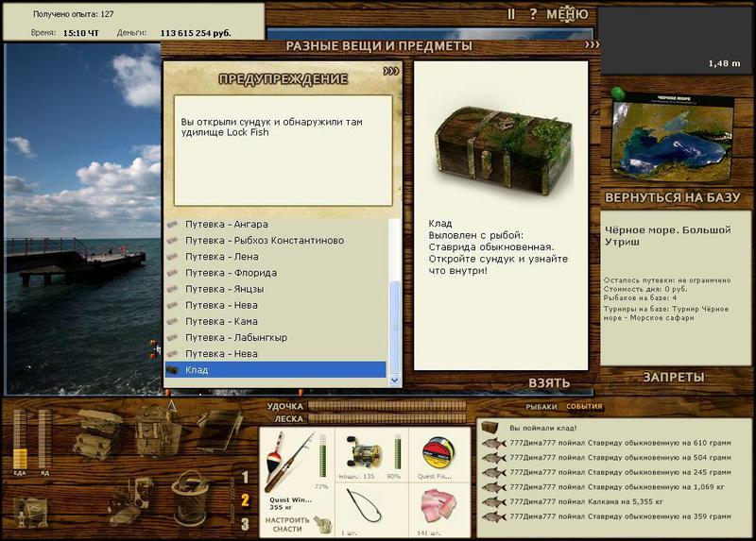Screen dimensions: 756x541
Task: Open help via the question mark icon
Action: tap(532, 14)
